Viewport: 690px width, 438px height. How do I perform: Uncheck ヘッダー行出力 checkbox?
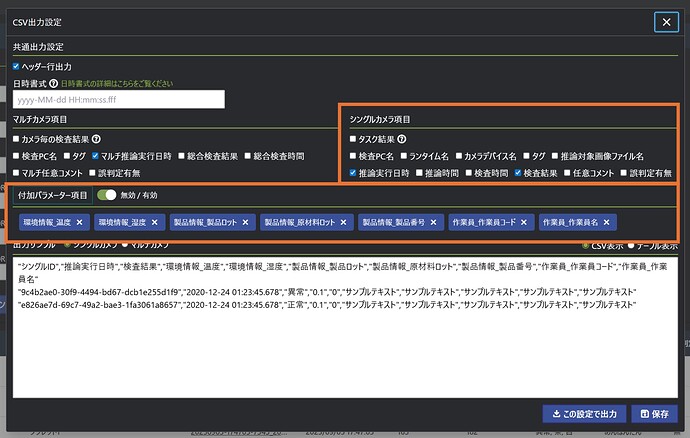coord(16,66)
